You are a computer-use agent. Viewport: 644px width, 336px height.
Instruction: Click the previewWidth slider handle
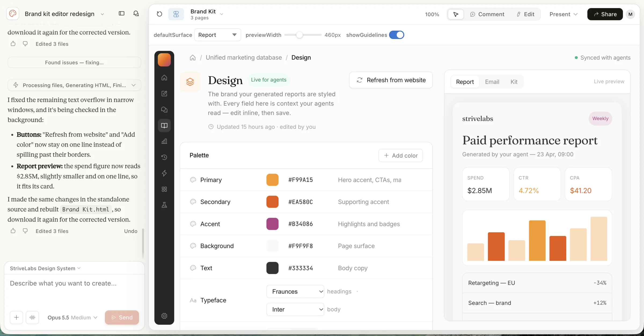click(x=299, y=35)
